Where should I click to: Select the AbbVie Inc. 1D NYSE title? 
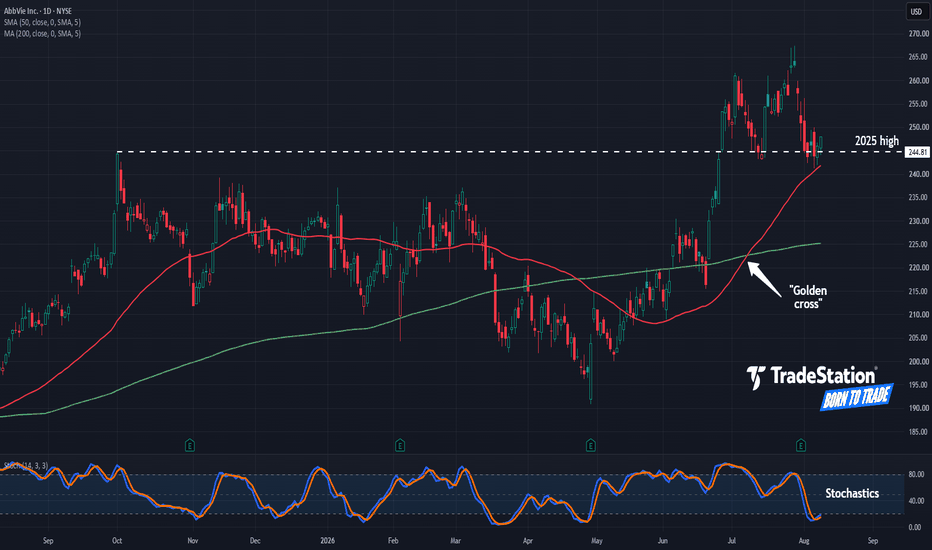click(x=37, y=11)
